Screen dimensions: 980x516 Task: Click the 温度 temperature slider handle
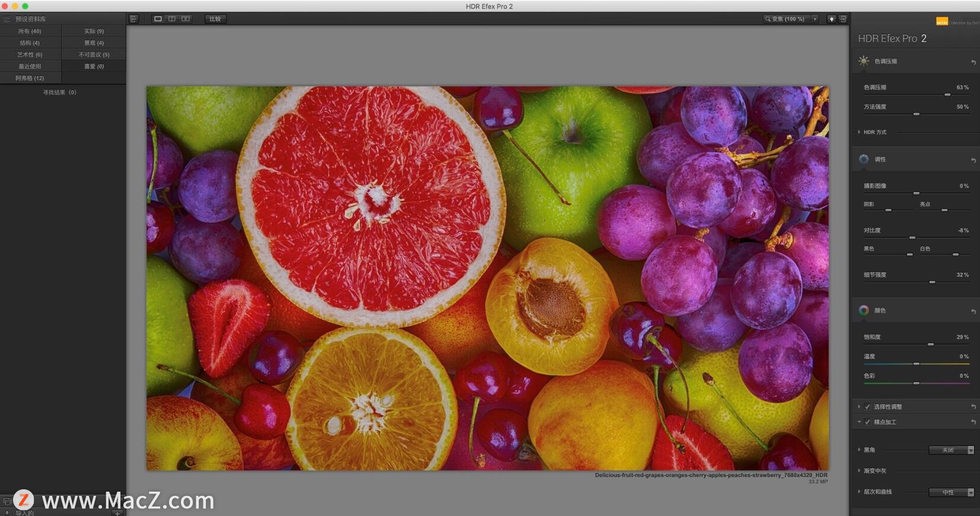coord(916,363)
